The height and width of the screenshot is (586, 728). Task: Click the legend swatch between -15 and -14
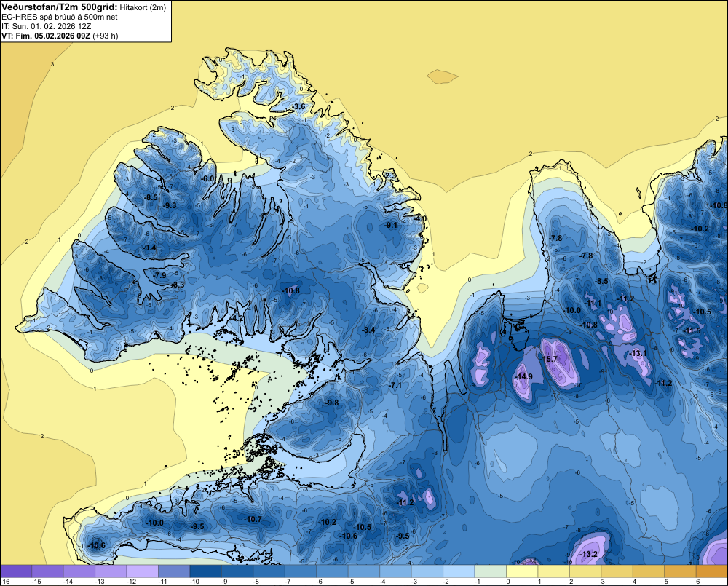click(48, 571)
